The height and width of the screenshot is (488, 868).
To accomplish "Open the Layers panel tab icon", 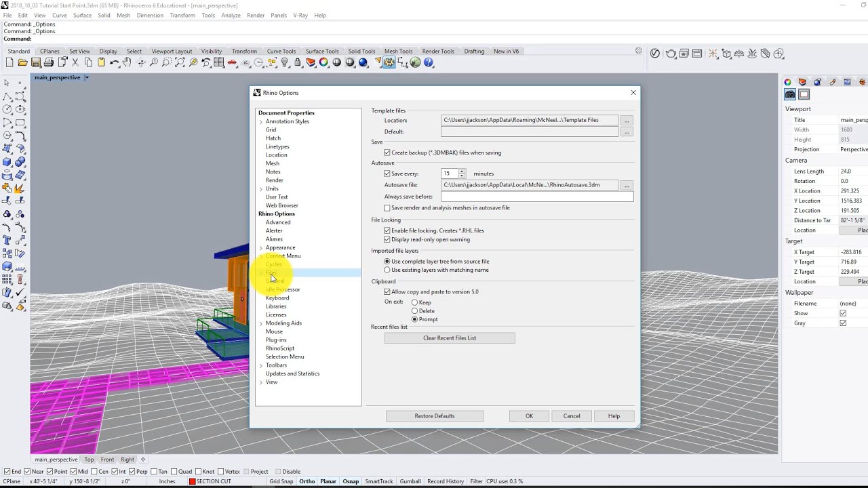I will tap(802, 82).
